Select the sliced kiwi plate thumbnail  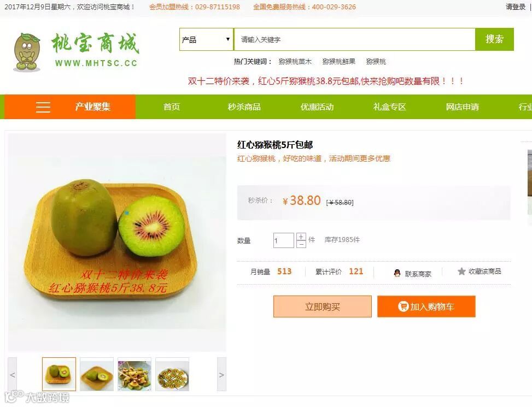[x=172, y=374]
